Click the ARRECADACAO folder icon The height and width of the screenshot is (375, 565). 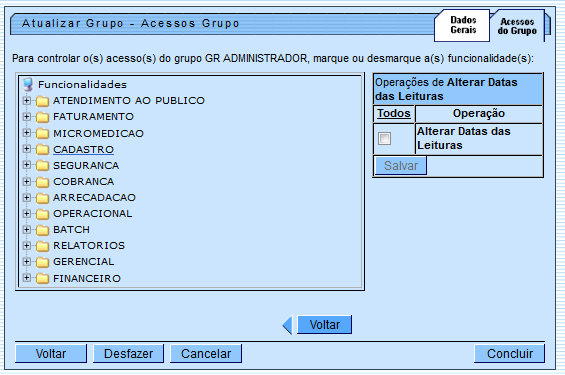42,198
